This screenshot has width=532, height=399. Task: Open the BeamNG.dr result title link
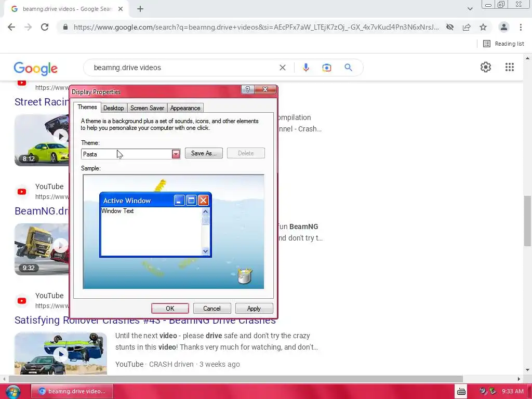(42, 211)
